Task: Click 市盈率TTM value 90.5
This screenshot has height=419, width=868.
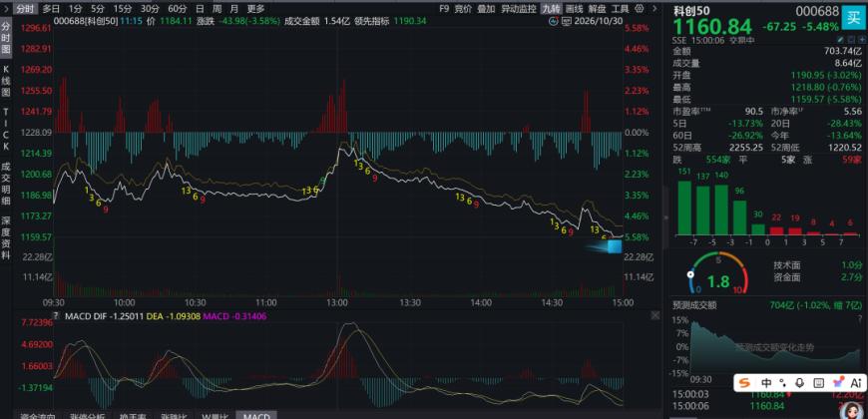Action: click(754, 112)
